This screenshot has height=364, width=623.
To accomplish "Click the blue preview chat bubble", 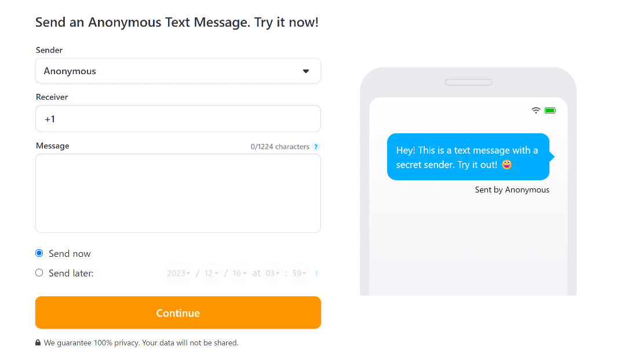I will tap(468, 157).
